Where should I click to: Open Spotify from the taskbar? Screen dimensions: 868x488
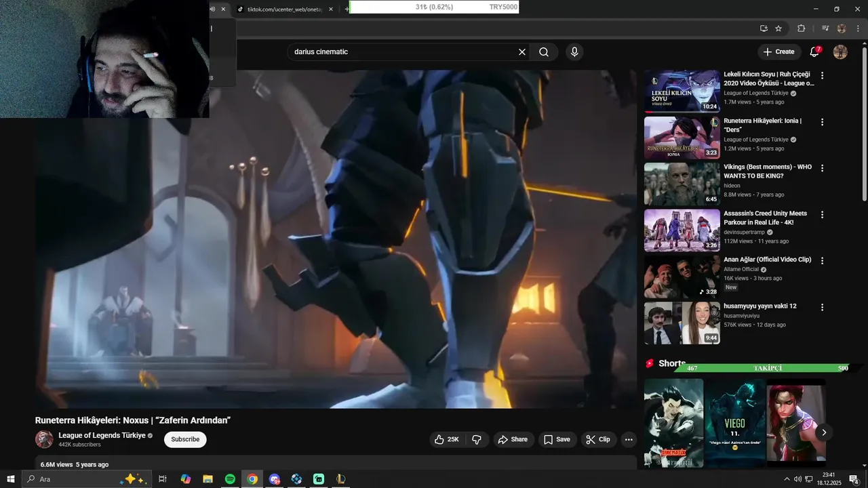point(230,479)
